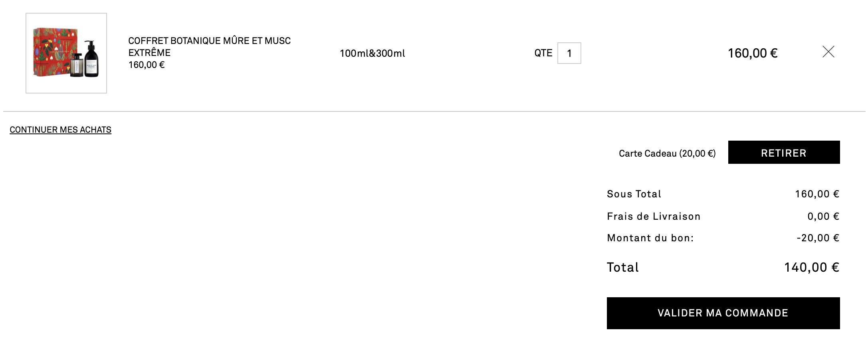Remove the Coffret Botanique item with the X icon
The width and height of the screenshot is (868, 338).
click(x=828, y=52)
